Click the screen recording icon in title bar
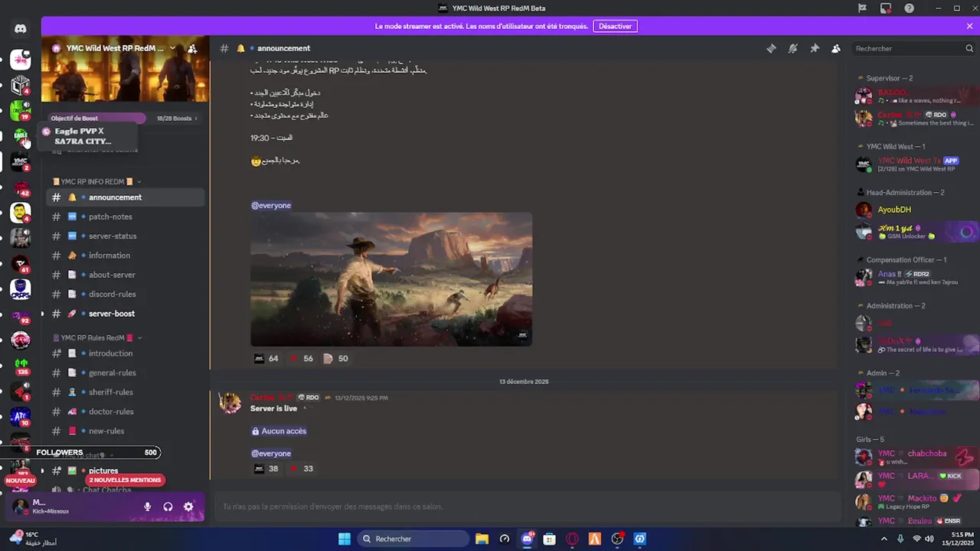Viewport: 980px width, 551px height. pos(886,8)
